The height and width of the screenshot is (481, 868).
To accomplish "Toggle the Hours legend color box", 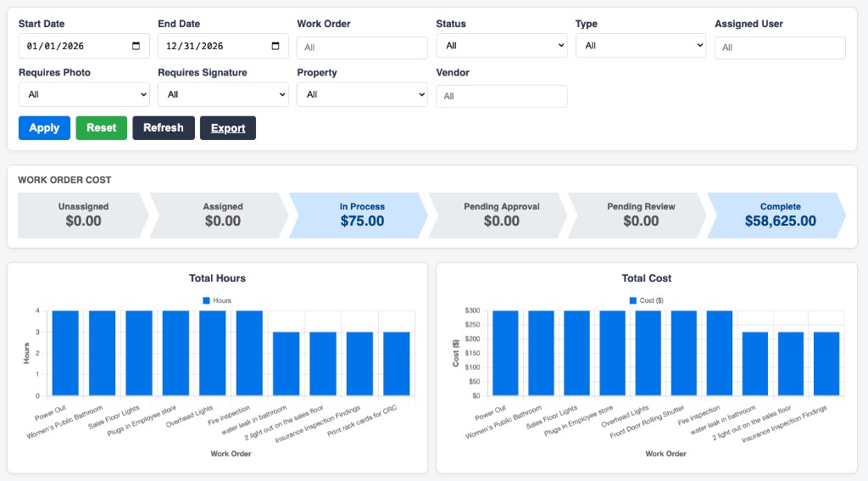I will click(207, 300).
